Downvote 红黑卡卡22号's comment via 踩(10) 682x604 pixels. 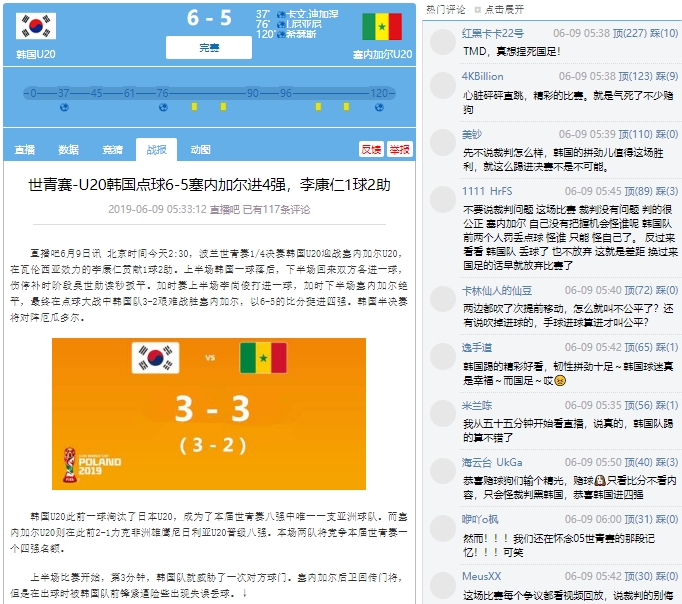point(664,33)
